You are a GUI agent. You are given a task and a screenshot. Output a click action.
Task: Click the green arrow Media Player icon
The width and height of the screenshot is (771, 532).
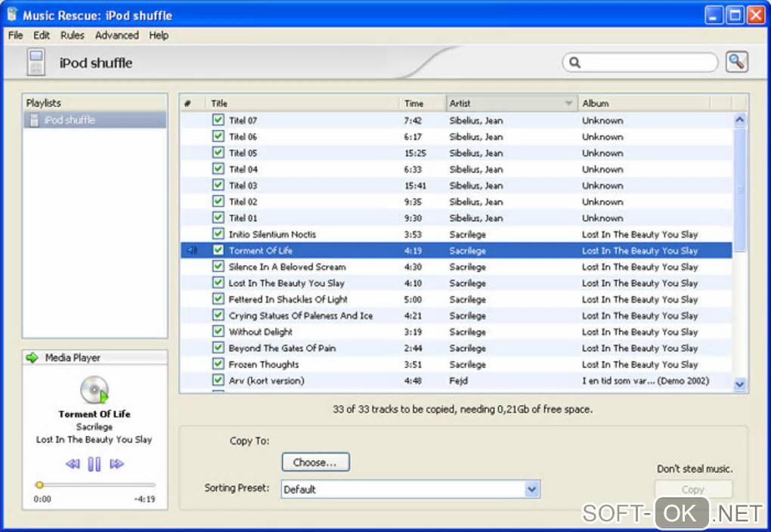(33, 357)
